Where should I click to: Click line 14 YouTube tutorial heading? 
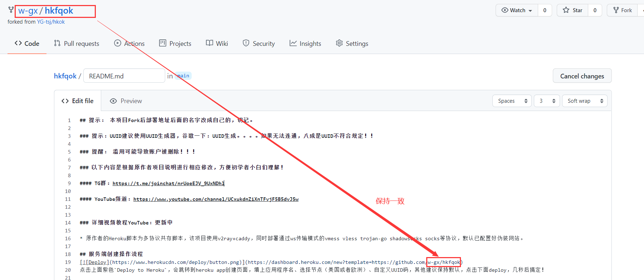point(126,223)
